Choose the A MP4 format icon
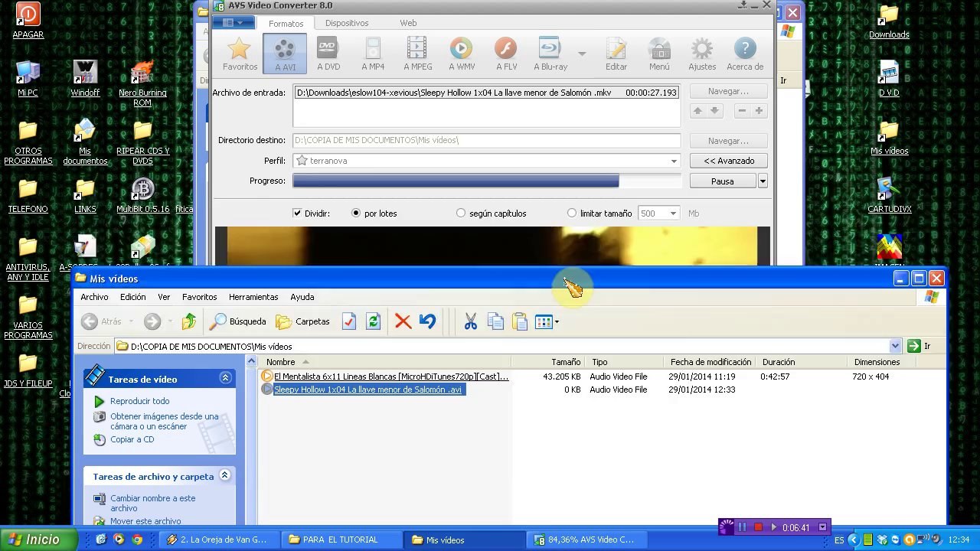This screenshot has height=551, width=980. tap(373, 54)
